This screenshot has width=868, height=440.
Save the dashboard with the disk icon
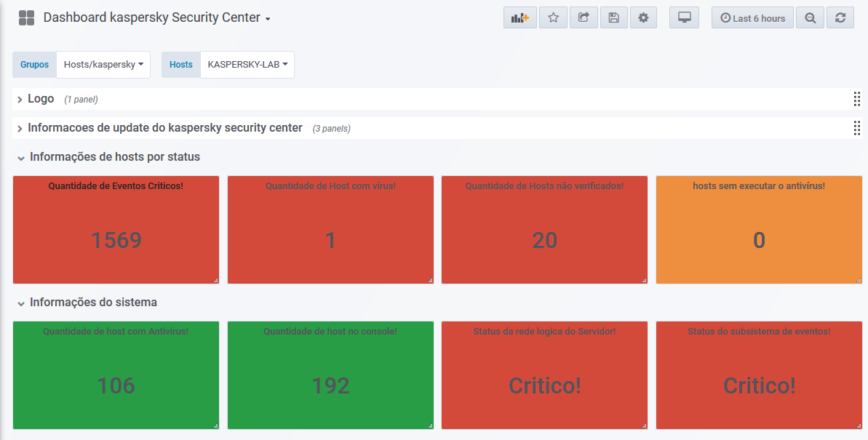[613, 18]
